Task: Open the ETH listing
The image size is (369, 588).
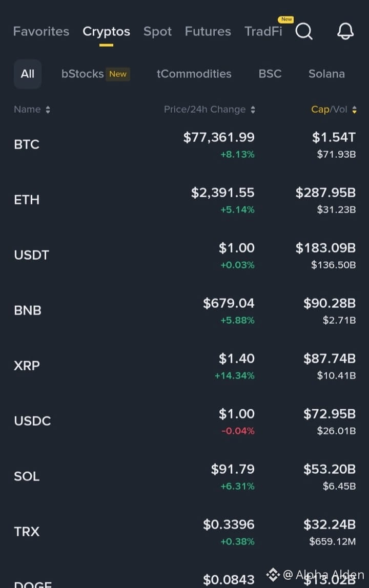Action: tap(184, 200)
